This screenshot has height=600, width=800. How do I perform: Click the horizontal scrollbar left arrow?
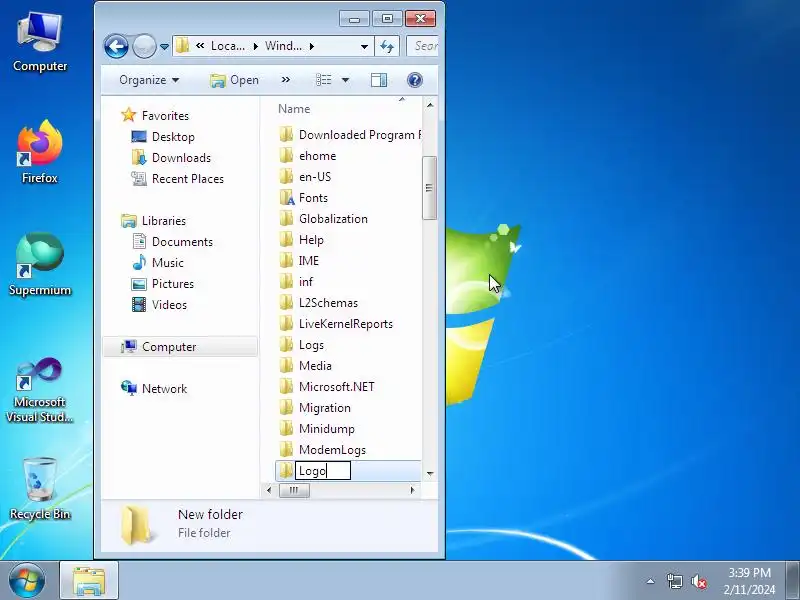click(x=269, y=490)
